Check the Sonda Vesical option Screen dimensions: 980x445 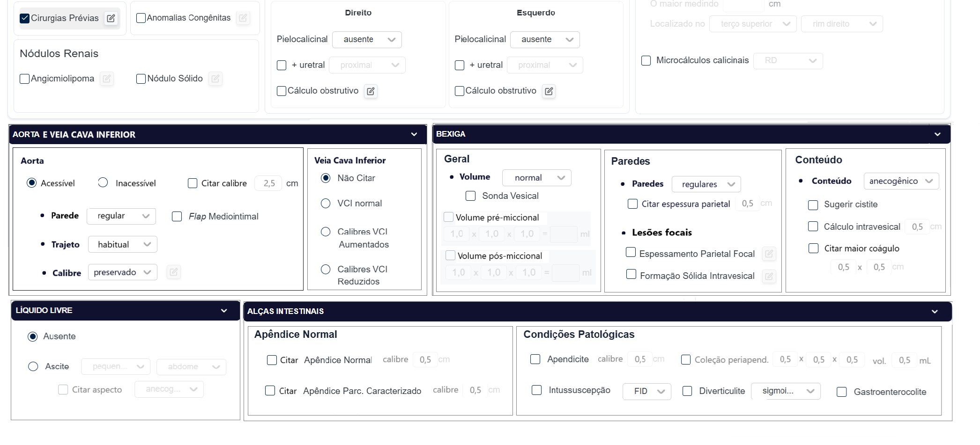(471, 196)
